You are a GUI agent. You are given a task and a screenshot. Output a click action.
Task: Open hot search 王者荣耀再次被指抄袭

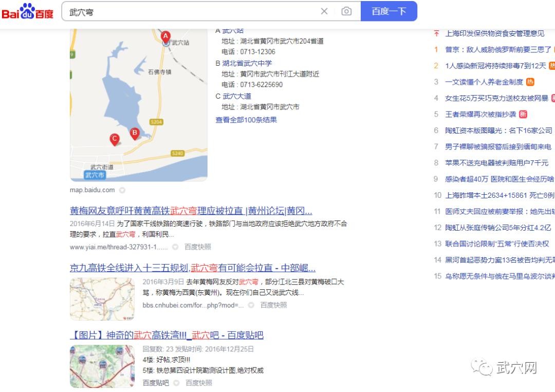(480, 114)
